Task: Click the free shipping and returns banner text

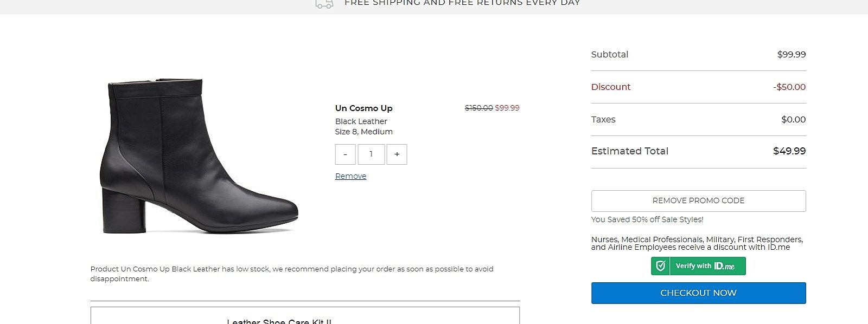Action: (462, 3)
